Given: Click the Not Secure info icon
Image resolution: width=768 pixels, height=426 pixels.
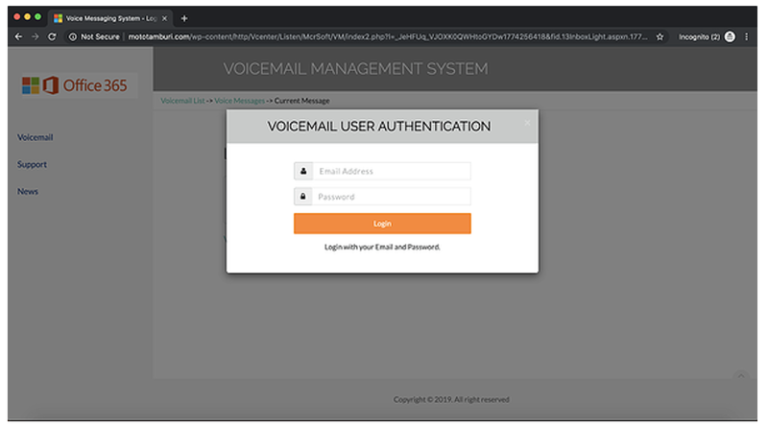Looking at the screenshot, I should [x=73, y=37].
